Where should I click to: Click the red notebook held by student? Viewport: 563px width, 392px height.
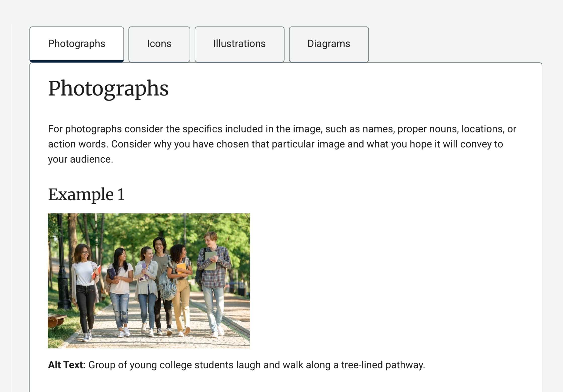click(x=97, y=272)
